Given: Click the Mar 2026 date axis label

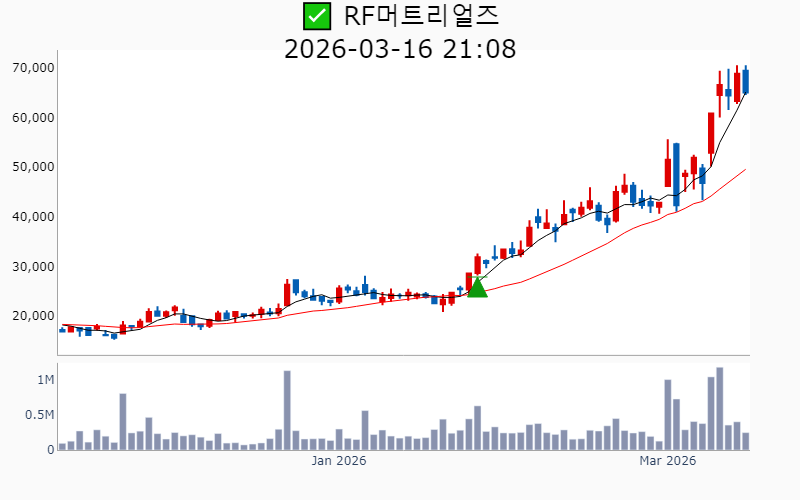Looking at the screenshot, I should coord(667,461).
